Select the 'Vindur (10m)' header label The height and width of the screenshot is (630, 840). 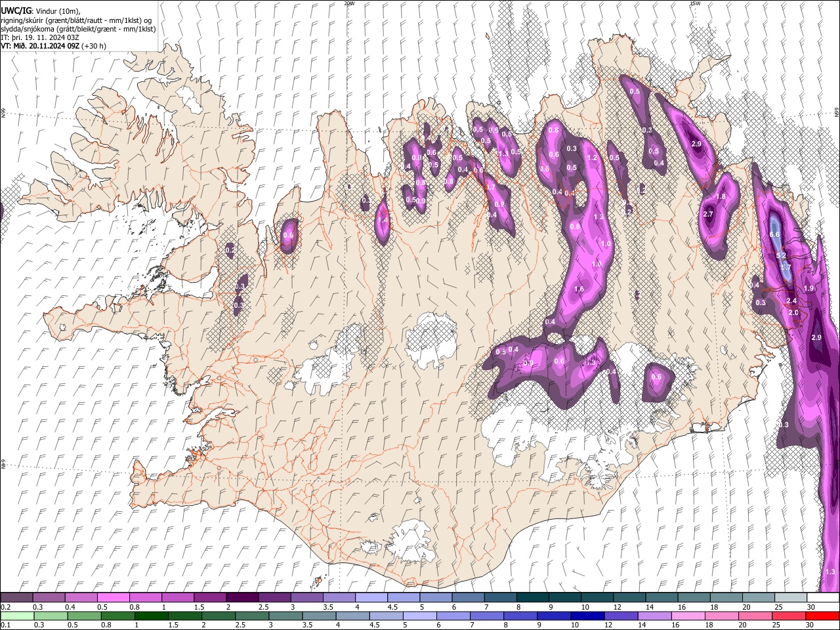[x=57, y=11]
